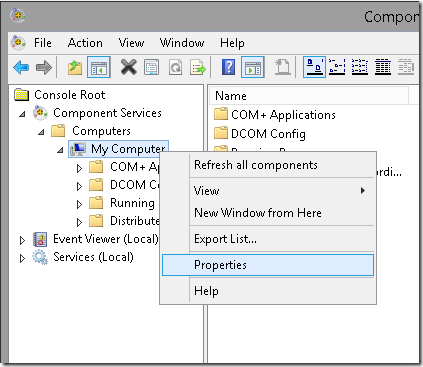The height and width of the screenshot is (367, 423).
Task: Expand Event Viewer (Local) node
Action: 22,240
